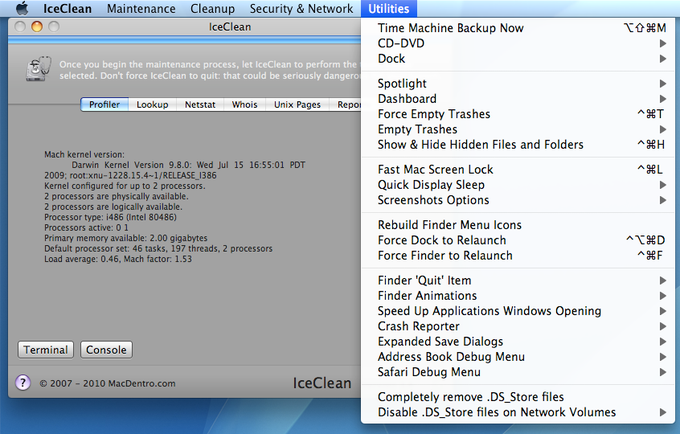Open the Apple menu icon

[x=22, y=8]
